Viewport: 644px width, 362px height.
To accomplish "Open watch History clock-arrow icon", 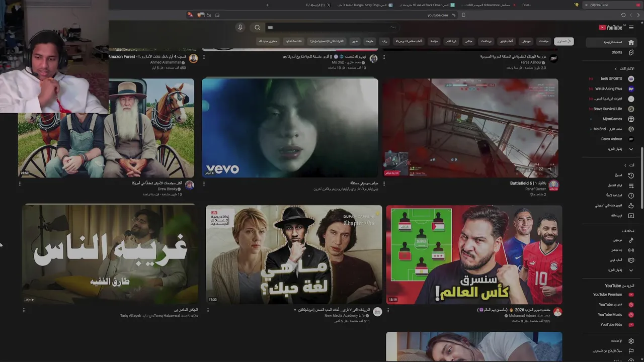I will [631, 175].
